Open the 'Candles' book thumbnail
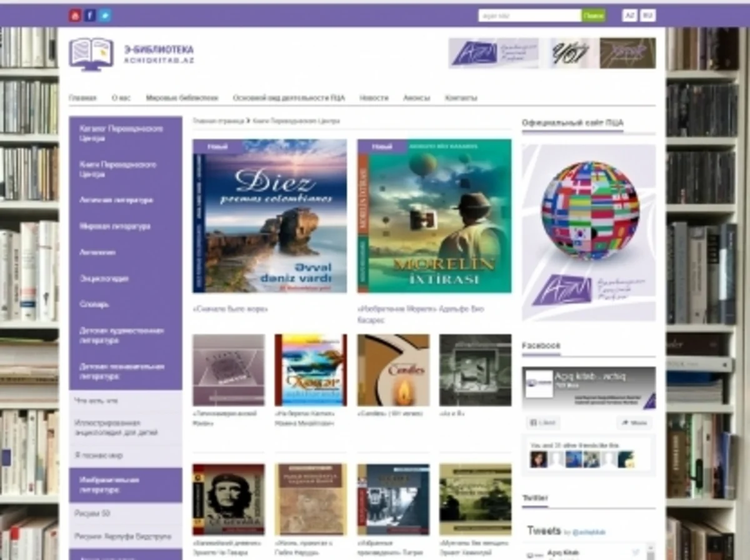The width and height of the screenshot is (750, 560). 393,370
